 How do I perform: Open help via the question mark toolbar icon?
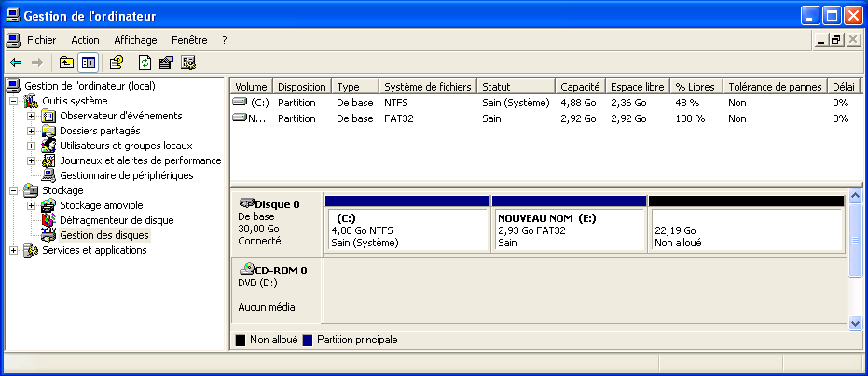[116, 63]
